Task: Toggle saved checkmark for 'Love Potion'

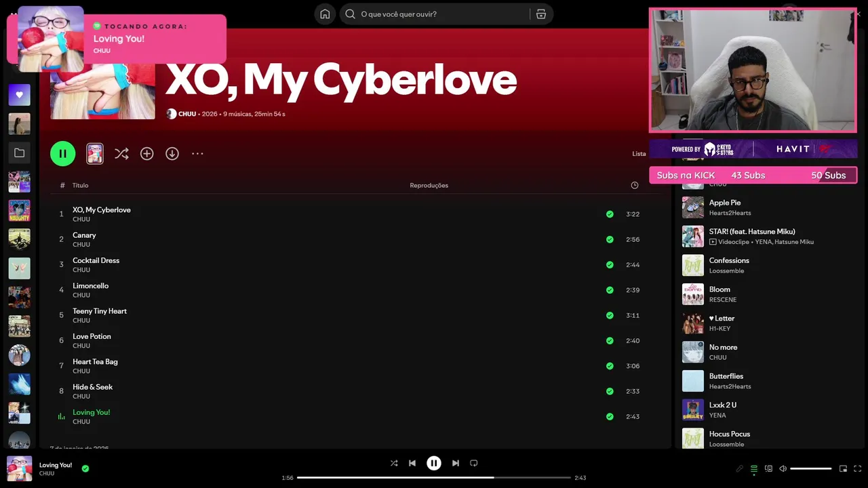Action: (x=610, y=341)
